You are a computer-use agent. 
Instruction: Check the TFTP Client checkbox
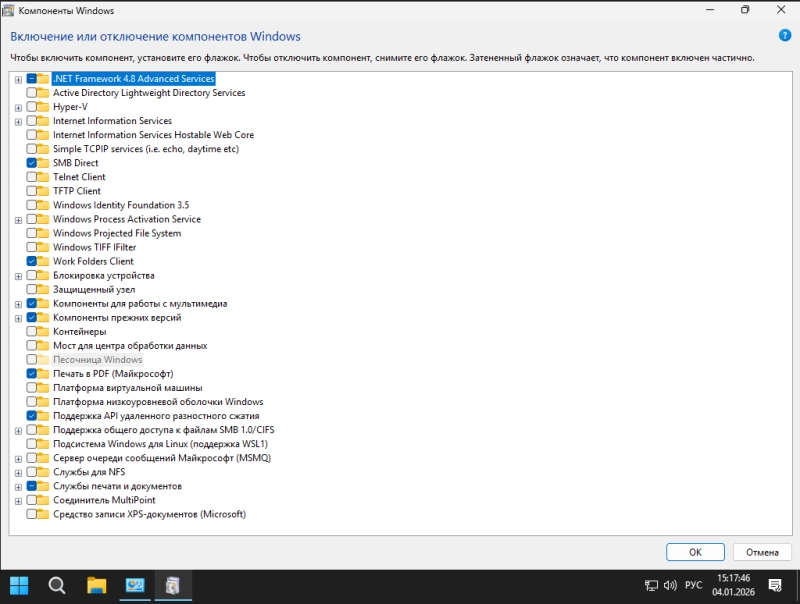click(x=32, y=191)
